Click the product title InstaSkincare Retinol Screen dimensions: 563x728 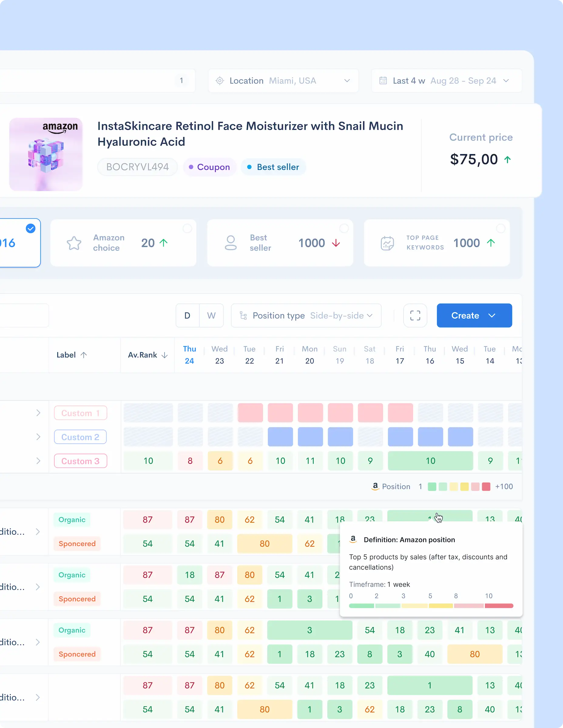[250, 134]
